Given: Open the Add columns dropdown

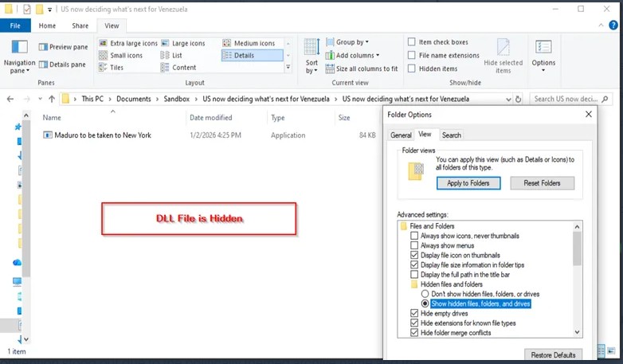Looking at the screenshot, I should click(x=355, y=56).
